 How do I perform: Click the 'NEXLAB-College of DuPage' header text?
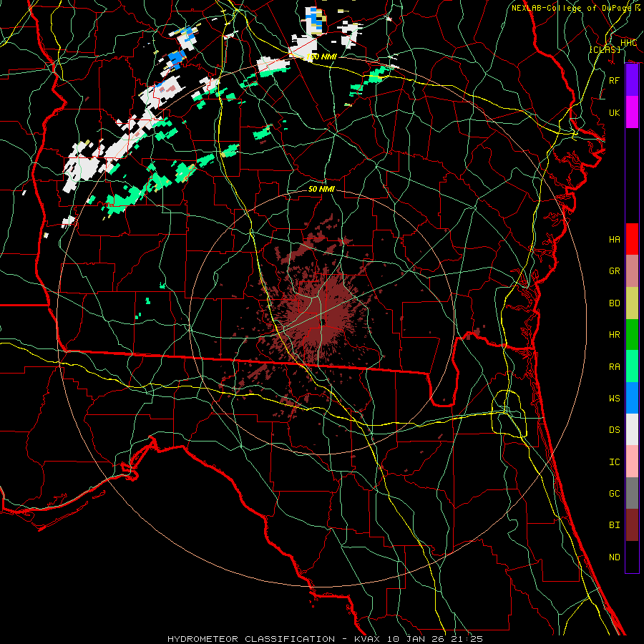click(x=572, y=8)
